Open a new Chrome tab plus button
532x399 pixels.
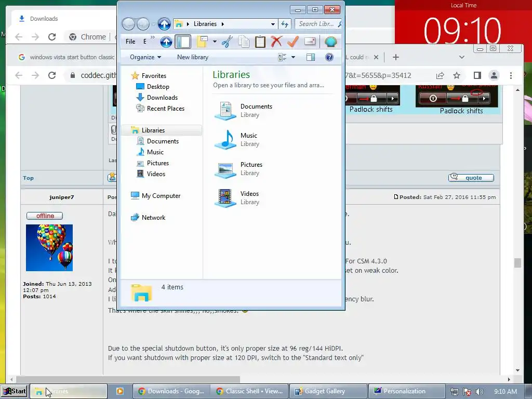click(x=395, y=57)
